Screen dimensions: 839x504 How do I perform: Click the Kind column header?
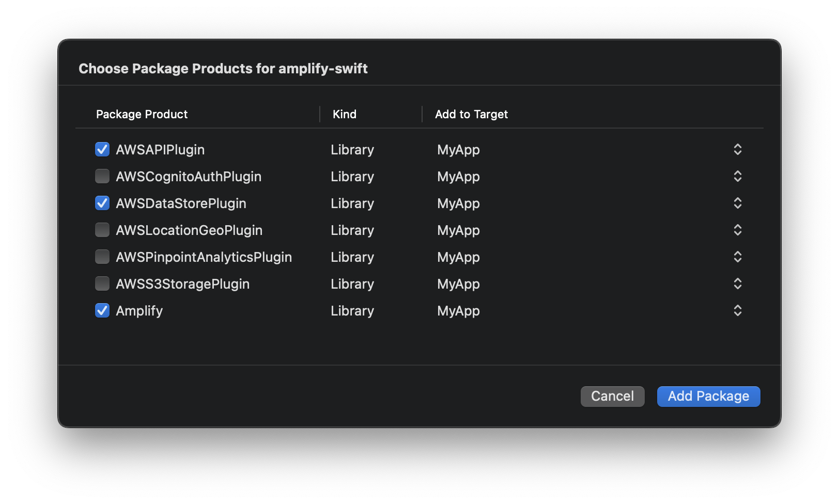pyautogui.click(x=345, y=114)
